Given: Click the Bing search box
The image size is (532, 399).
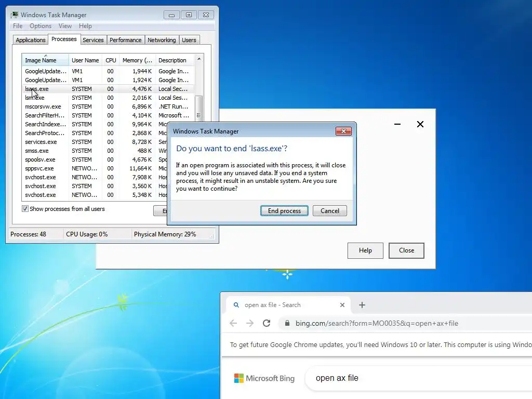Looking at the screenshot, I should [x=417, y=378].
